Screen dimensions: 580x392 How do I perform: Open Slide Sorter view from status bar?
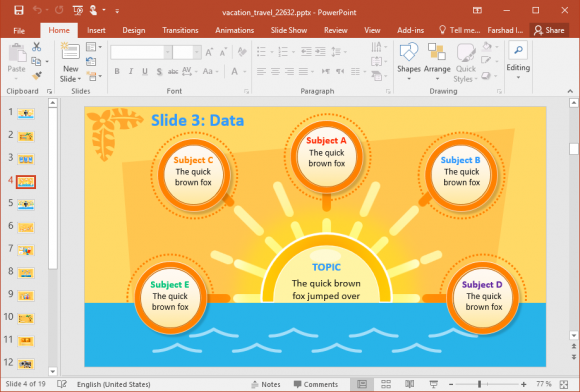386,384
